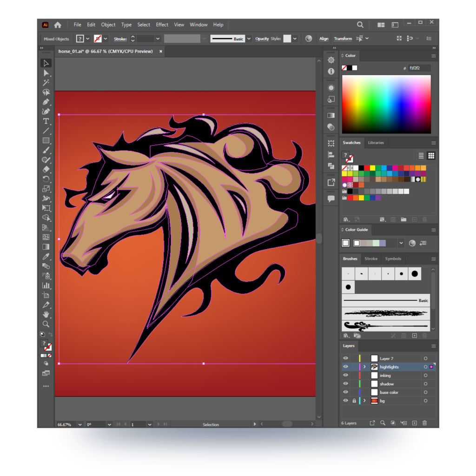Select the Pen tool in the toolbar
The width and height of the screenshot is (476, 476).
tap(46, 102)
